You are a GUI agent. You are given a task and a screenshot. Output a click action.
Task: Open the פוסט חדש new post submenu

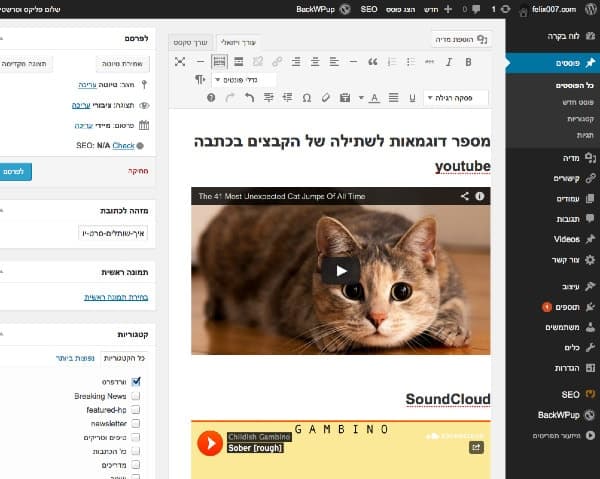[x=578, y=102]
